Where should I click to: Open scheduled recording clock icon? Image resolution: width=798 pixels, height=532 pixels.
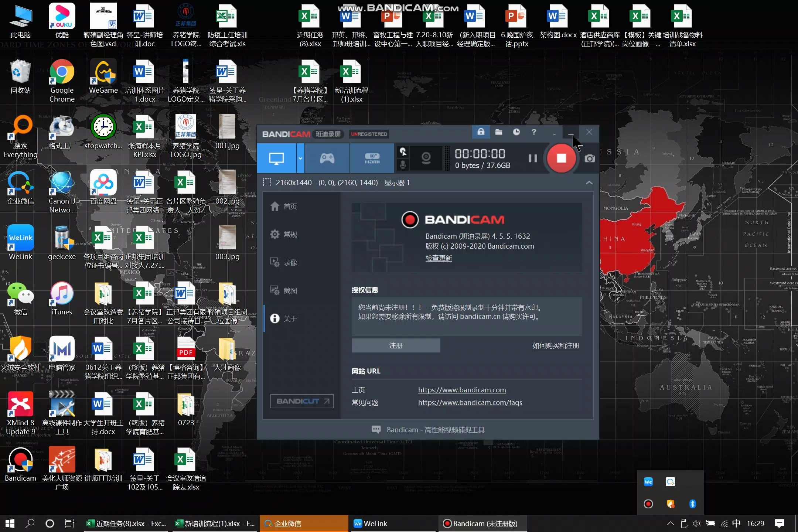[516, 132]
